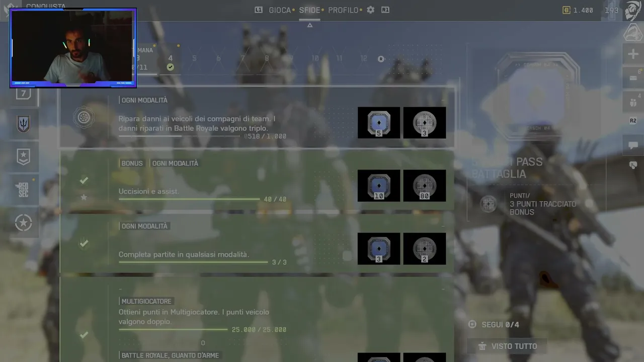Viewport: 644px width, 362px height.
Task: Click SEGUI 0/4 track button
Action: pos(494,324)
